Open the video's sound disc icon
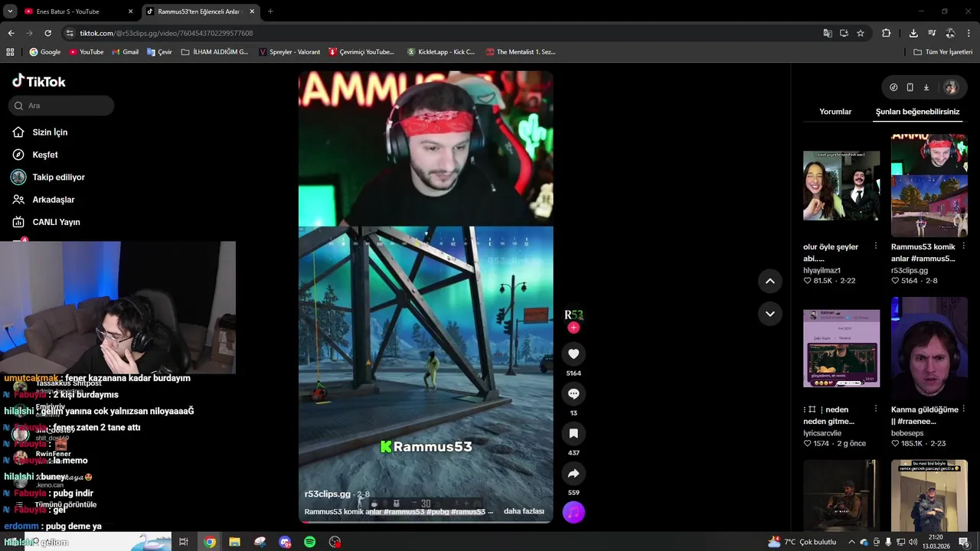 573,512
